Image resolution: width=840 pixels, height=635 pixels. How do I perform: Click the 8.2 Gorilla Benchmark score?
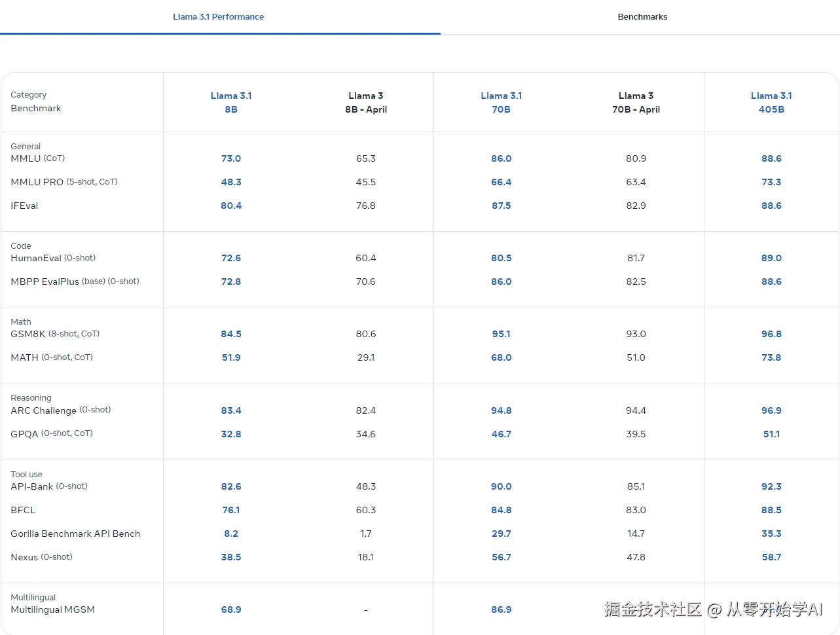(x=231, y=534)
